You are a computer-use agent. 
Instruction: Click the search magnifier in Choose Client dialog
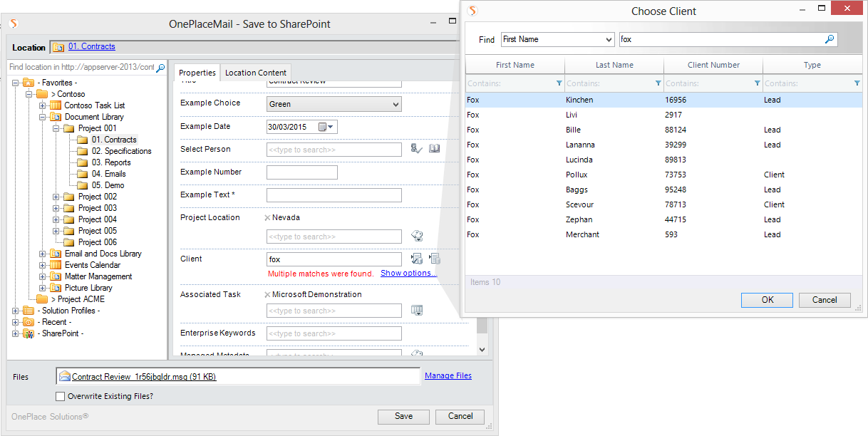click(x=830, y=40)
